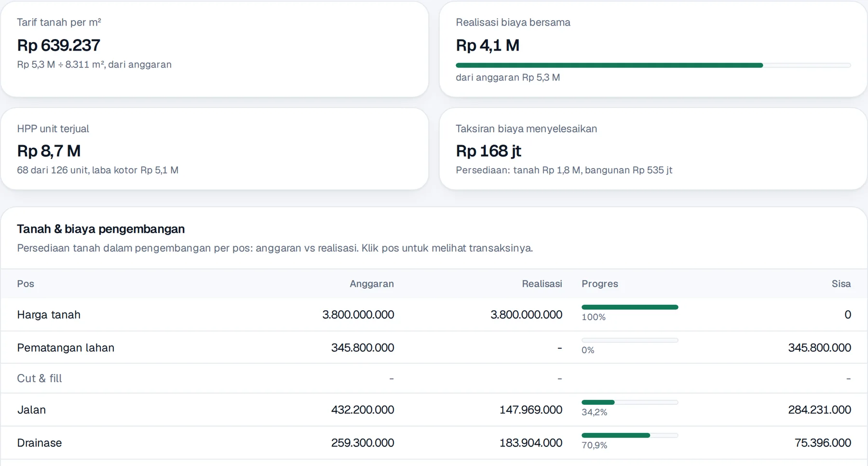Click Pematangan lahan Sisa 345.800.000 cell
Viewport: 868px width, 466px height.
click(820, 347)
